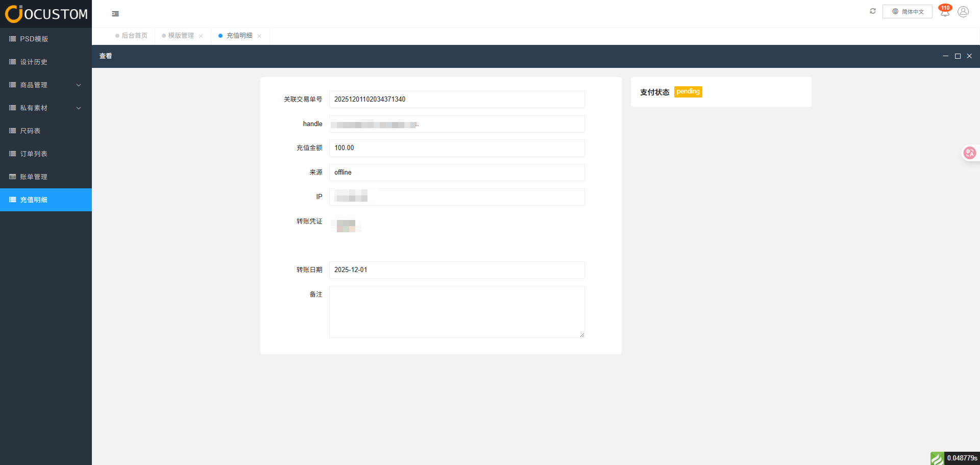Close the 充值明细 tab
The width and height of the screenshot is (980, 465).
point(259,36)
